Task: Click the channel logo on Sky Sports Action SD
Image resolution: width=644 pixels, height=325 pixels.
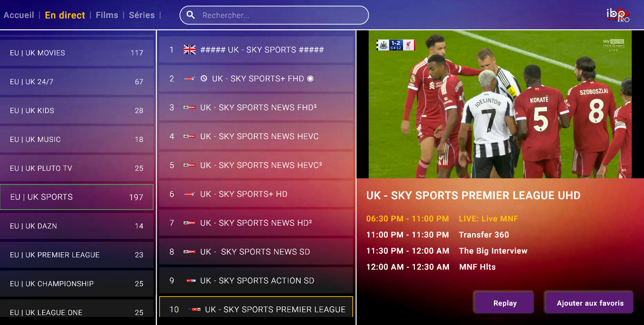Action: 190,281
